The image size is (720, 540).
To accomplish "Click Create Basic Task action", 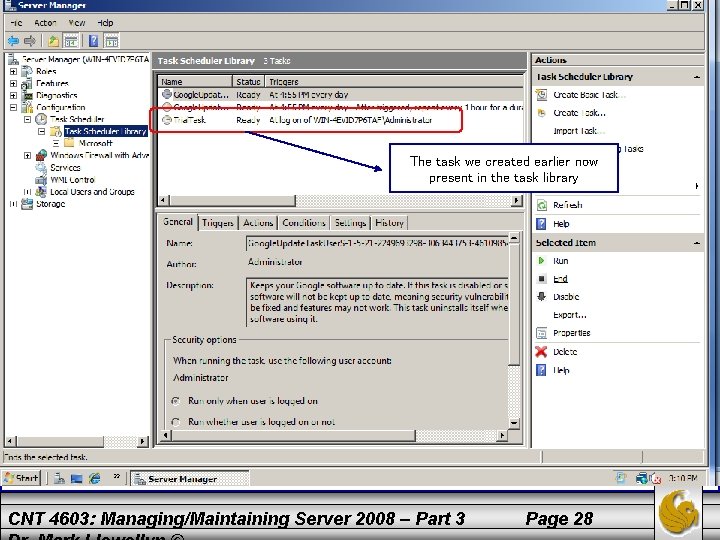I will [590, 95].
